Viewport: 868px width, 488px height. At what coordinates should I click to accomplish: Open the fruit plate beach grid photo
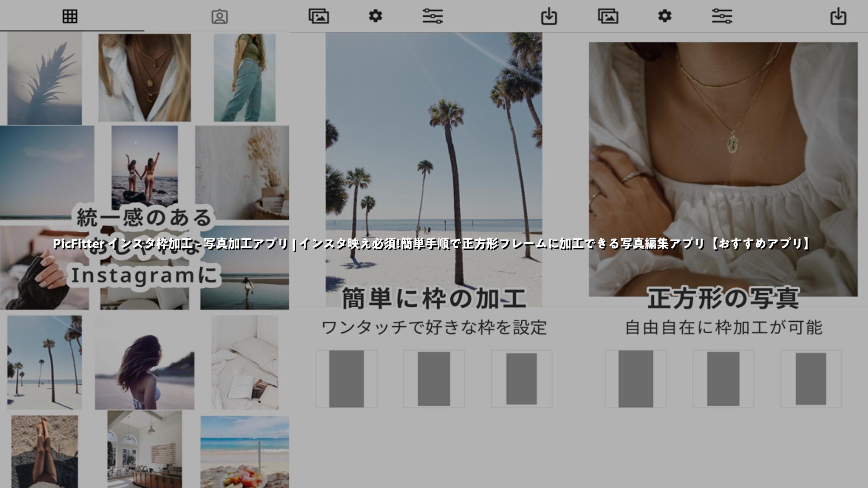click(x=245, y=452)
